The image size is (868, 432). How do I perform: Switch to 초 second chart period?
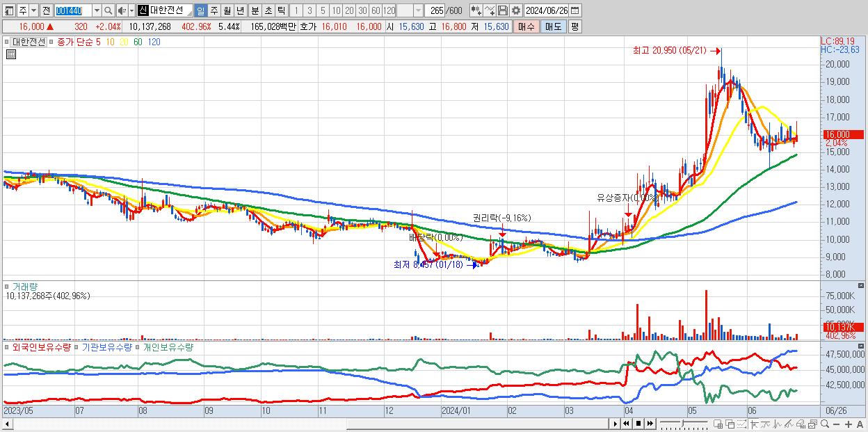pos(268,10)
